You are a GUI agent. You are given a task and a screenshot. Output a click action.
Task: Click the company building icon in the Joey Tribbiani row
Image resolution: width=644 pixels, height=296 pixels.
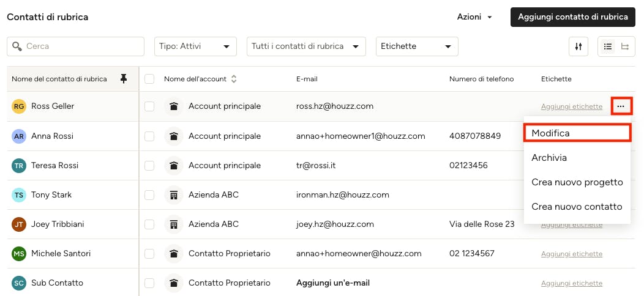(x=174, y=224)
